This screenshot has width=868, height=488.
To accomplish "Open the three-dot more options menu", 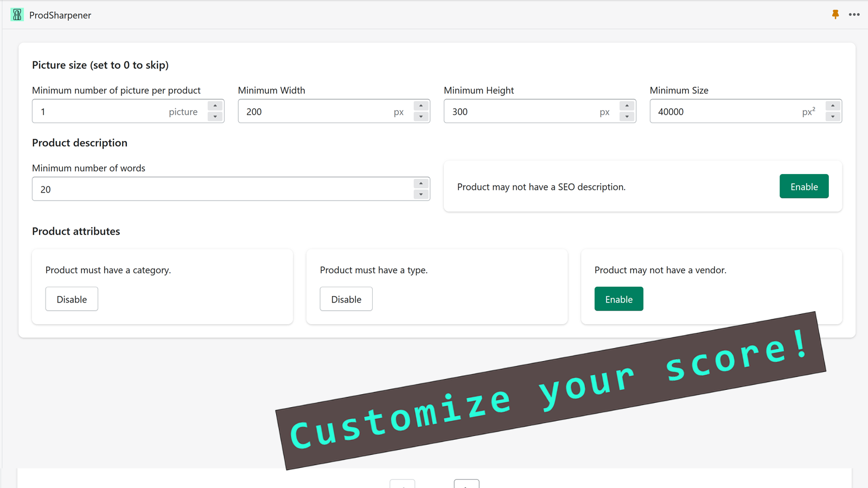I will (x=854, y=15).
